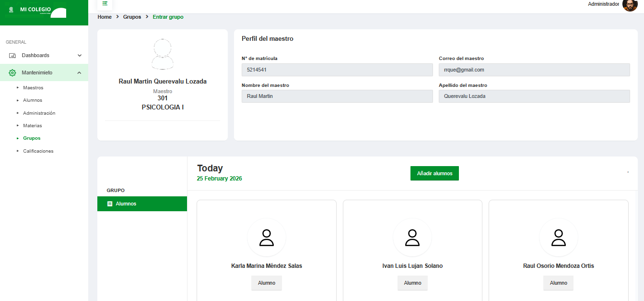Click the Correo del maestro field
644x301 pixels.
point(534,70)
